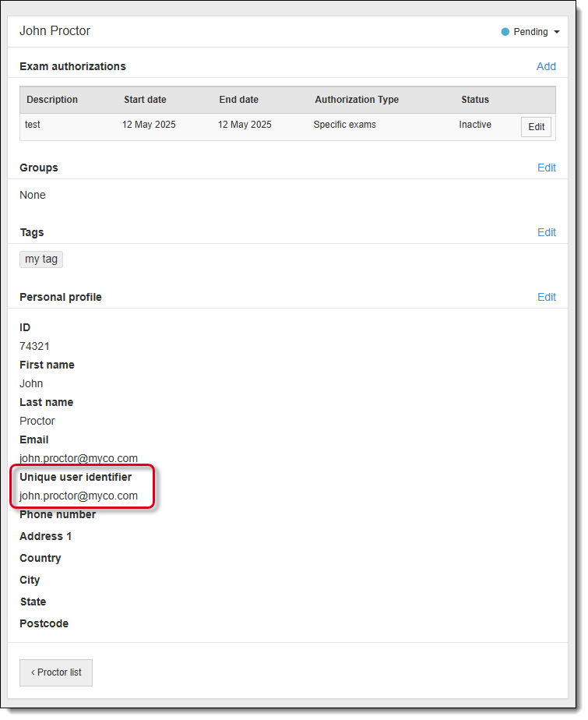Click the Status column header
Image resolution: width=588 pixels, height=720 pixels.
pyautogui.click(x=475, y=100)
